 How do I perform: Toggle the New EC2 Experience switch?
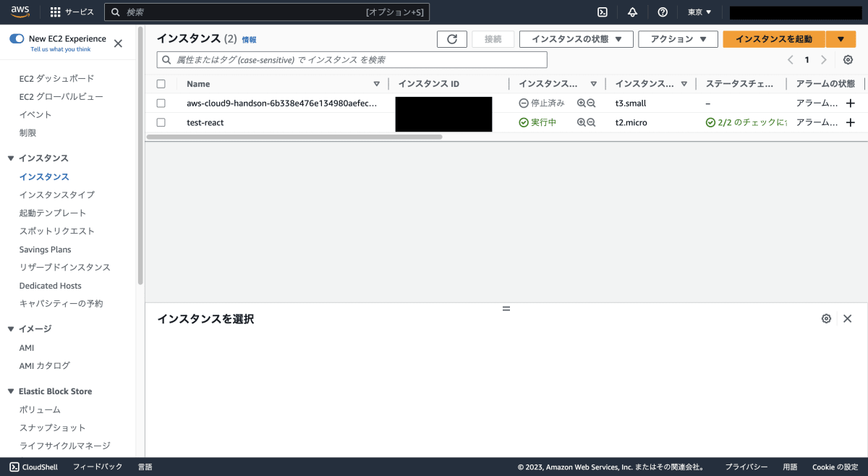point(17,38)
